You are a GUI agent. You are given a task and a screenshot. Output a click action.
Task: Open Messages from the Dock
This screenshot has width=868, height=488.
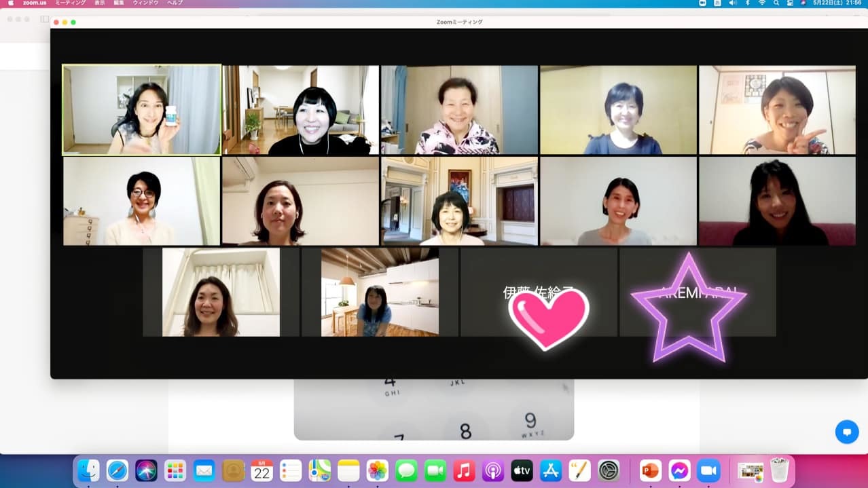[x=406, y=470]
